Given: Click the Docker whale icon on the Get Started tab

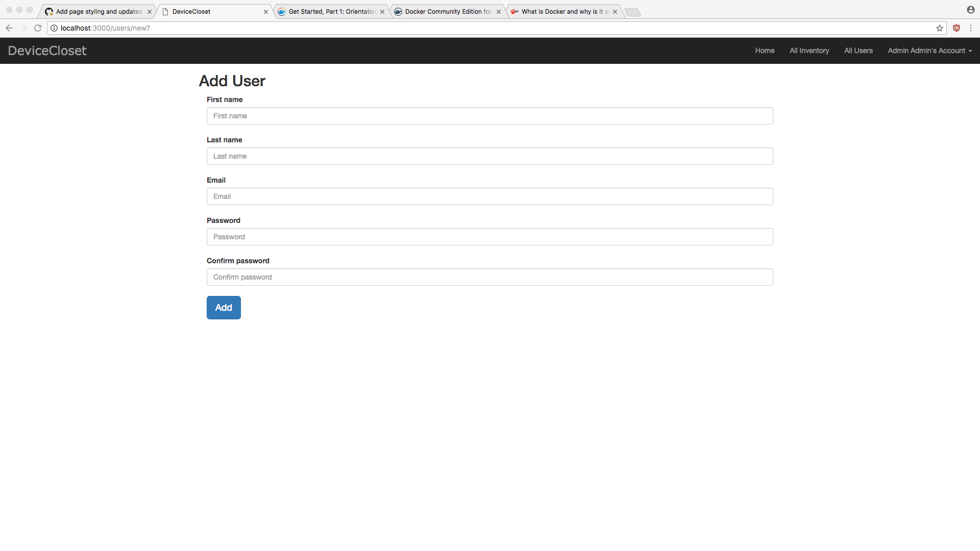Looking at the screenshot, I should click(x=282, y=11).
